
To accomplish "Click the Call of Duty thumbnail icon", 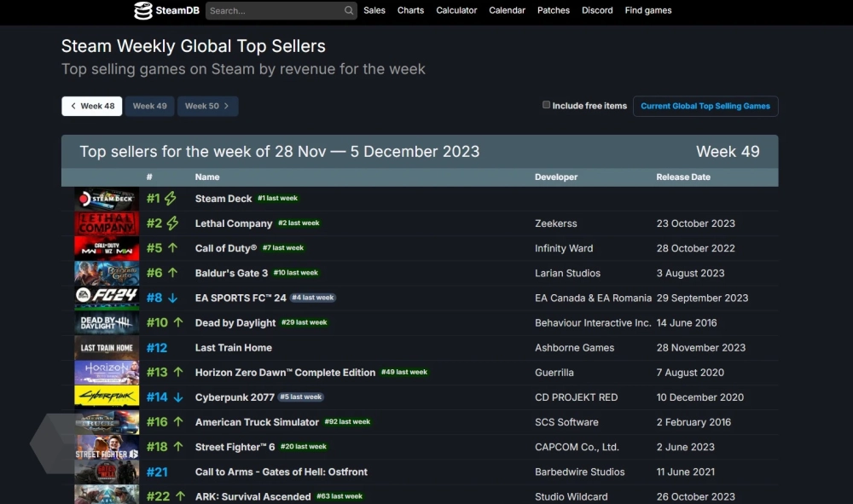I will point(106,248).
